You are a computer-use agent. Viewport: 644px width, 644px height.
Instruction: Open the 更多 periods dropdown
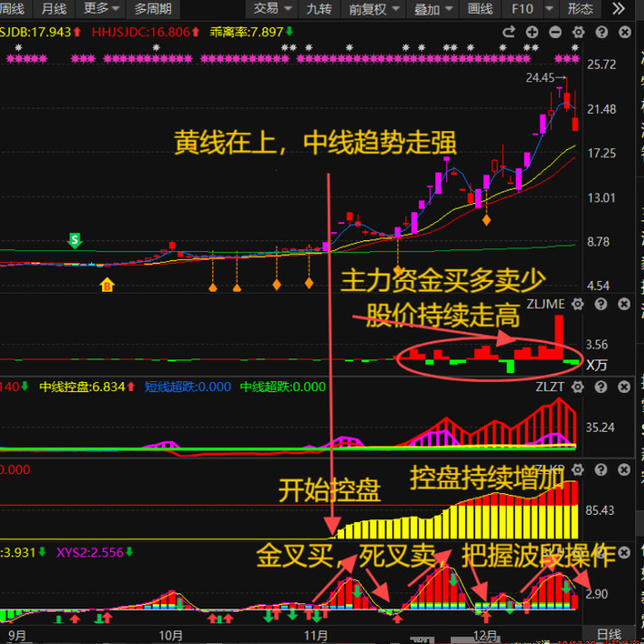[x=100, y=8]
